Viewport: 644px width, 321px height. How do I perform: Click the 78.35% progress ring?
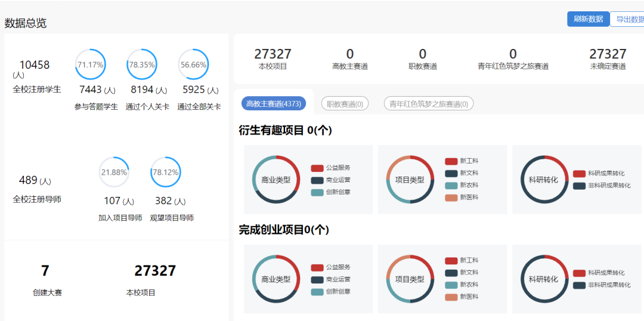pos(142,64)
